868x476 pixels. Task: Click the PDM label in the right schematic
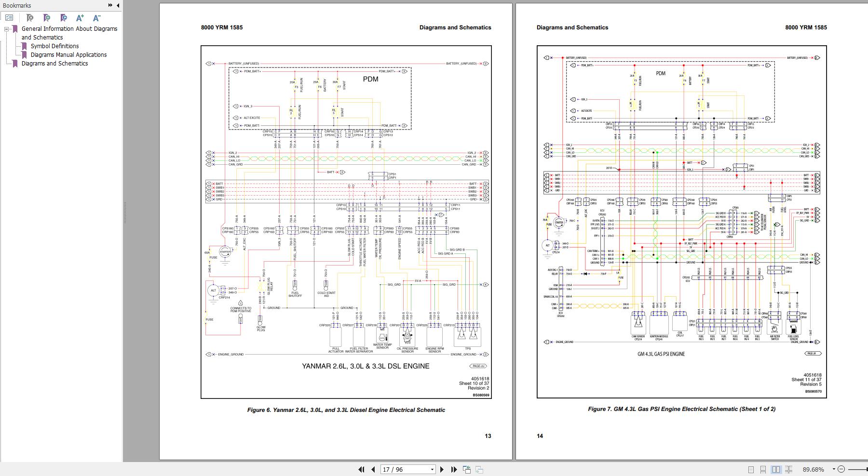(661, 73)
